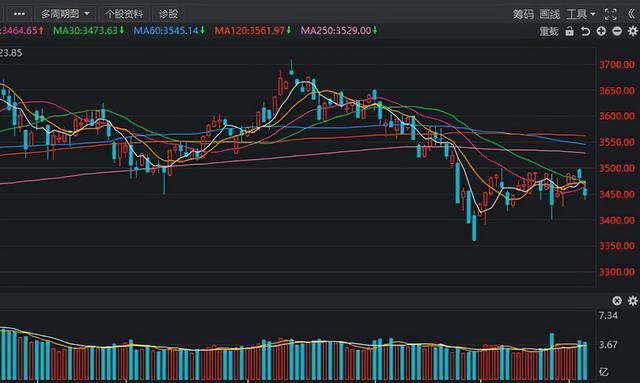Open the 诊股 tab
The image size is (640, 383).
point(168,14)
